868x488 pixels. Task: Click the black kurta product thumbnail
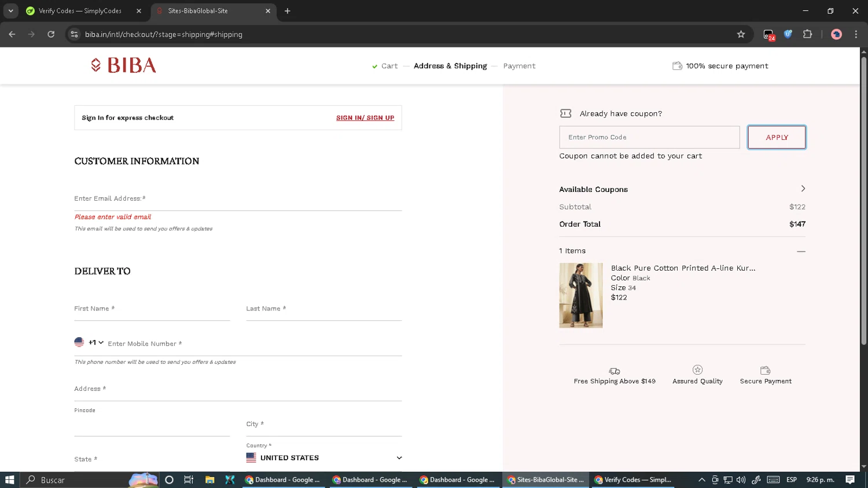coord(581,295)
